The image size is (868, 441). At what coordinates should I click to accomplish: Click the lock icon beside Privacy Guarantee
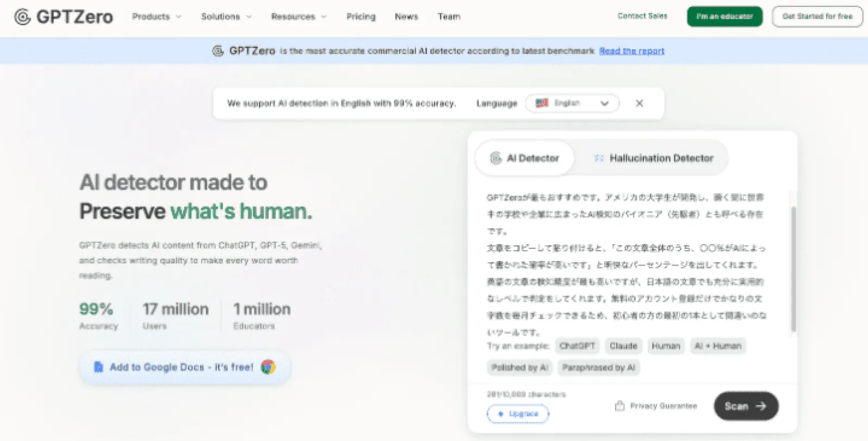[620, 406]
